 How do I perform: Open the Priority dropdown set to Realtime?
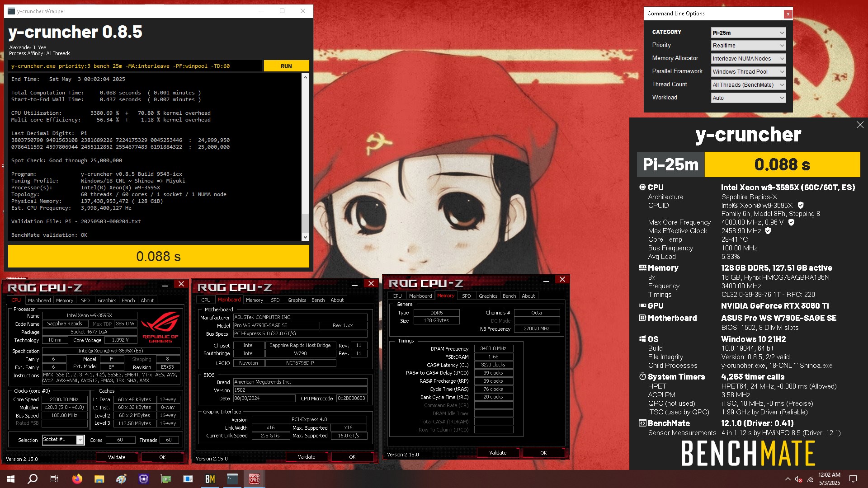[x=748, y=45]
